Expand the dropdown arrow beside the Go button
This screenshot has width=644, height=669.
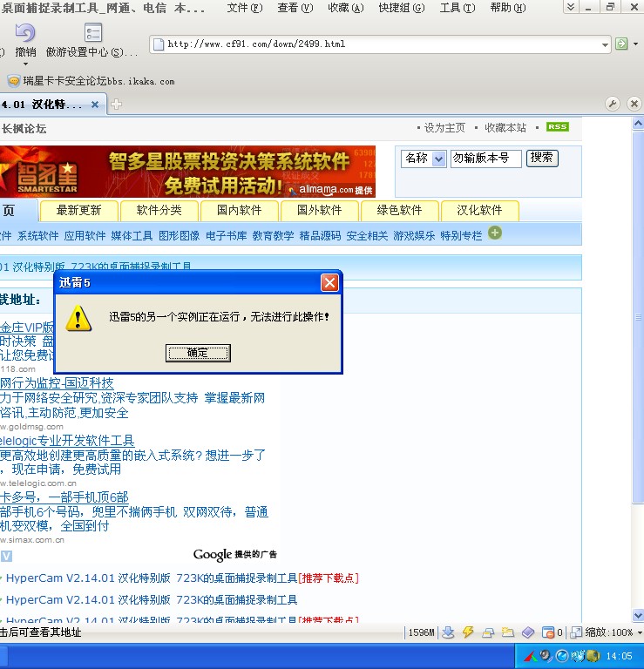click(x=635, y=44)
